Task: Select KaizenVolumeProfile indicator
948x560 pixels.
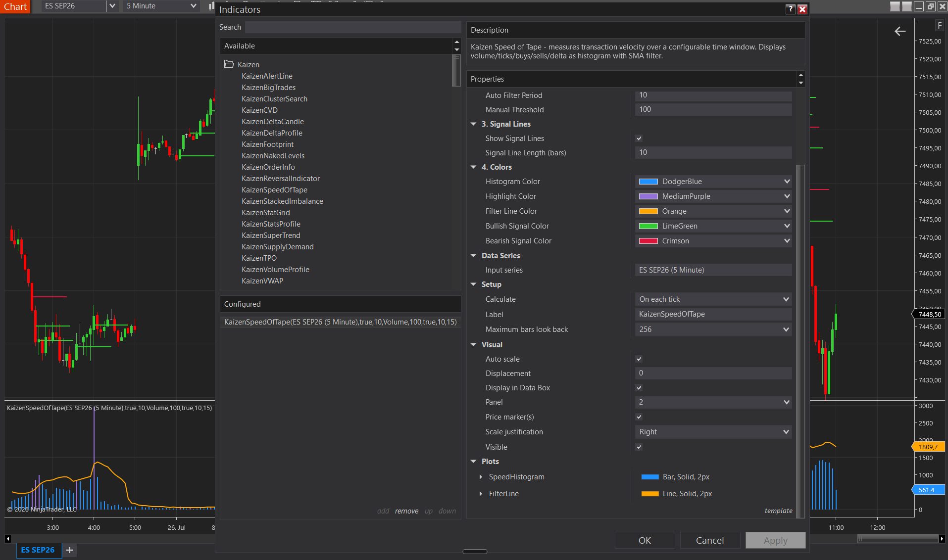Action: (275, 270)
